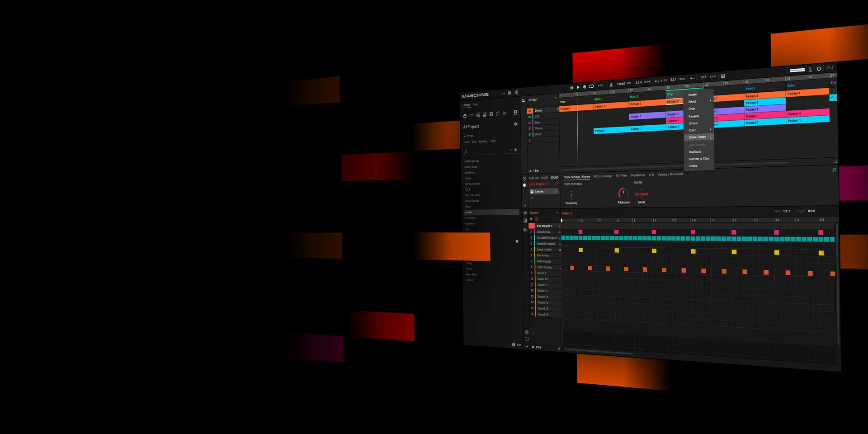This screenshot has width=868, height=434.
Task: Filter by the Hip Hop type tag
Action: tap(483, 142)
